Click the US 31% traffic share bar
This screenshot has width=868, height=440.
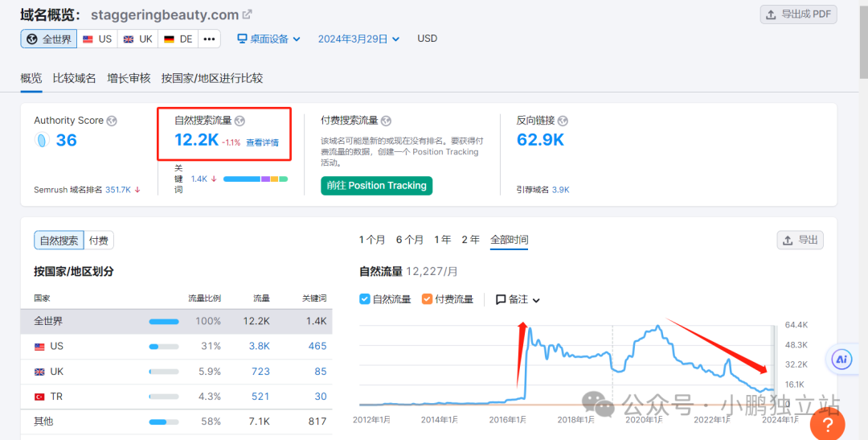point(164,347)
